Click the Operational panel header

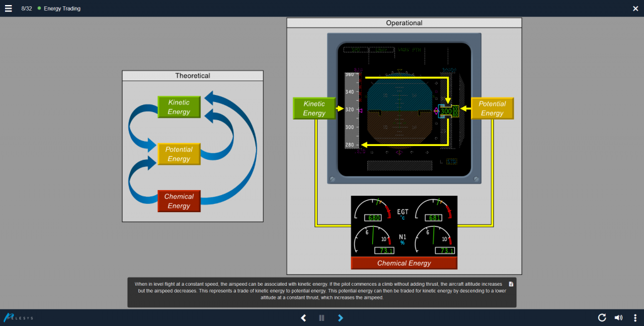pos(404,23)
